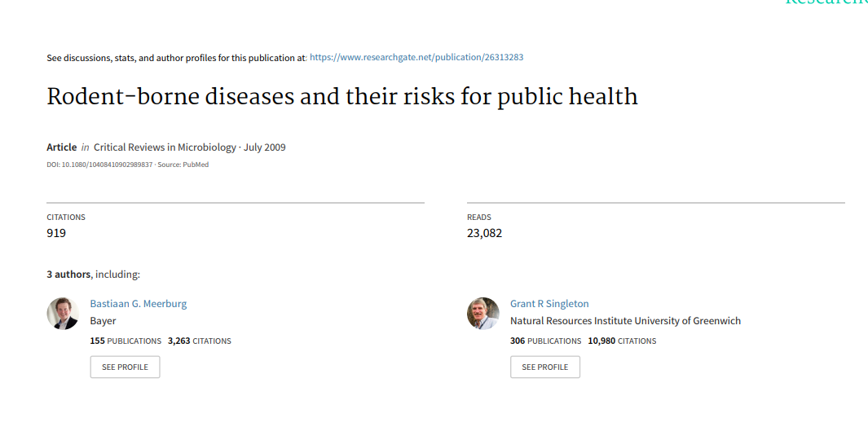868x431 pixels.
Task: Click Grant R Singleton's profile photo
Action: pos(482,313)
